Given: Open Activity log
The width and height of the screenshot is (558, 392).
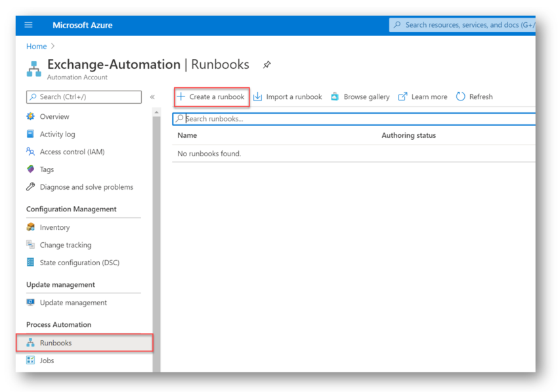Looking at the screenshot, I should click(57, 134).
